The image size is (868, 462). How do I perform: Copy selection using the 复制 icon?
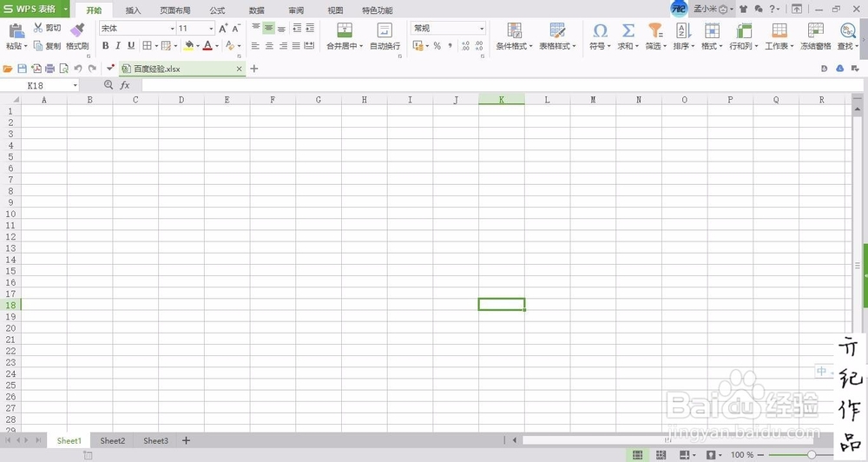(38, 45)
